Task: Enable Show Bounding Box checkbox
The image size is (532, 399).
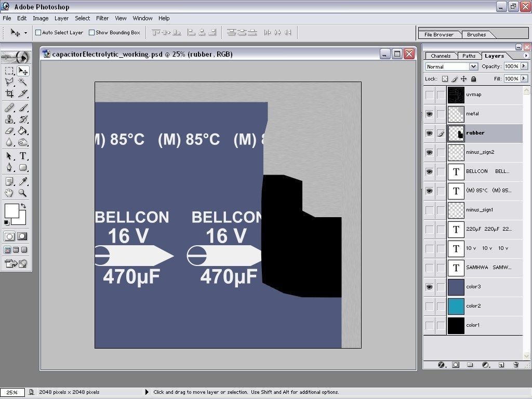Action: click(91, 33)
